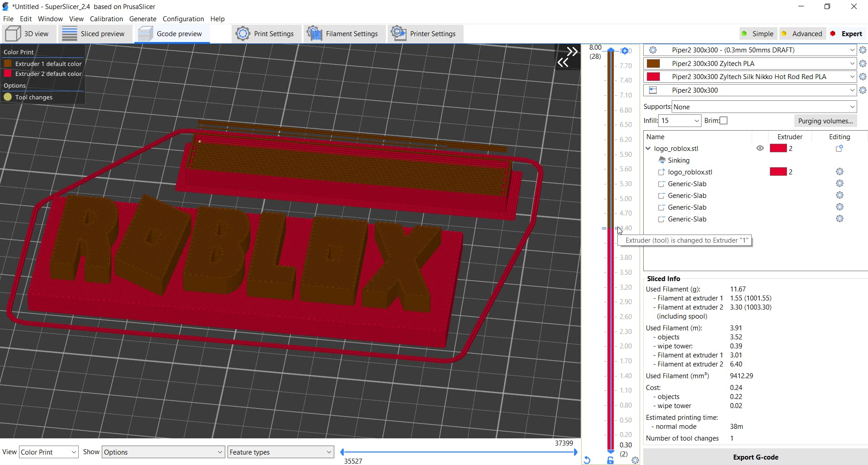
Task: Click the red filament color swatch for Silk Nikko
Action: (653, 77)
